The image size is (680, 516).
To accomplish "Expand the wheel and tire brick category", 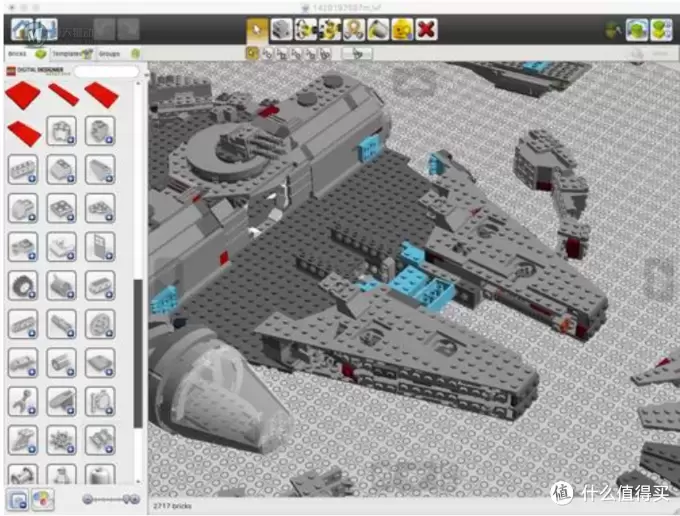I will click(23, 285).
